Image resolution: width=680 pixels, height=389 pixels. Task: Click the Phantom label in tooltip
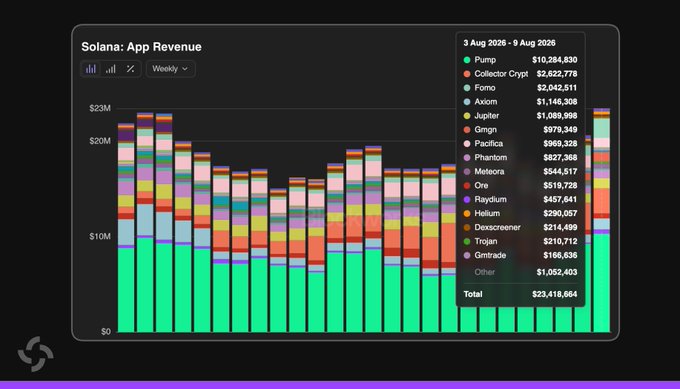point(490,157)
